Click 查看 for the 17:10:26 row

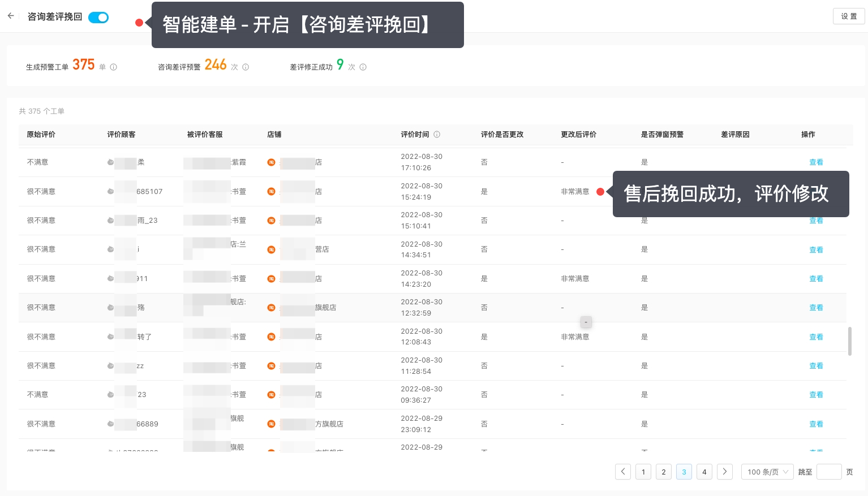[x=816, y=162]
